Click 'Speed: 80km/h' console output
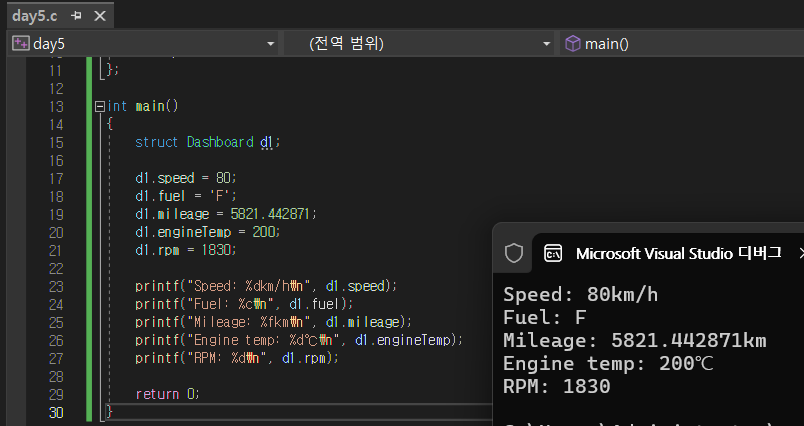804x426 pixels. (x=580, y=295)
